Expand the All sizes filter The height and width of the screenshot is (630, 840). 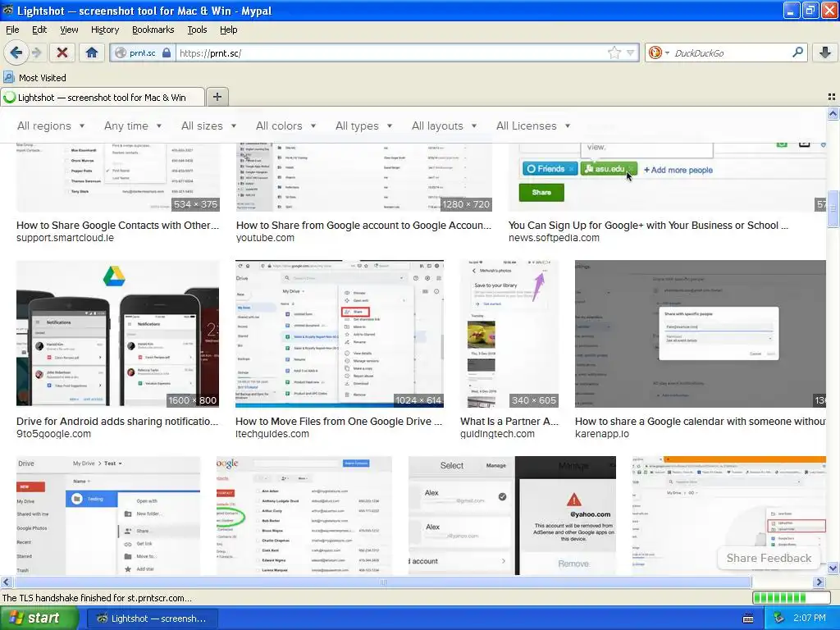click(208, 126)
